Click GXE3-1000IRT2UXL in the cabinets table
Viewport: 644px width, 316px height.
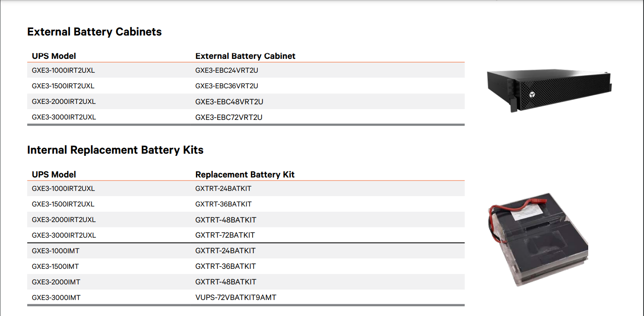(x=63, y=70)
